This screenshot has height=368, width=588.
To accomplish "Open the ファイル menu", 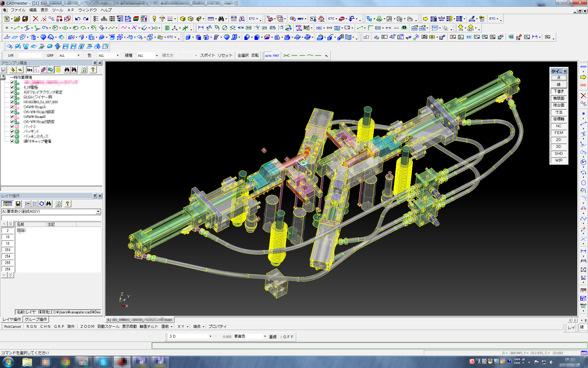I will pyautogui.click(x=18, y=10).
